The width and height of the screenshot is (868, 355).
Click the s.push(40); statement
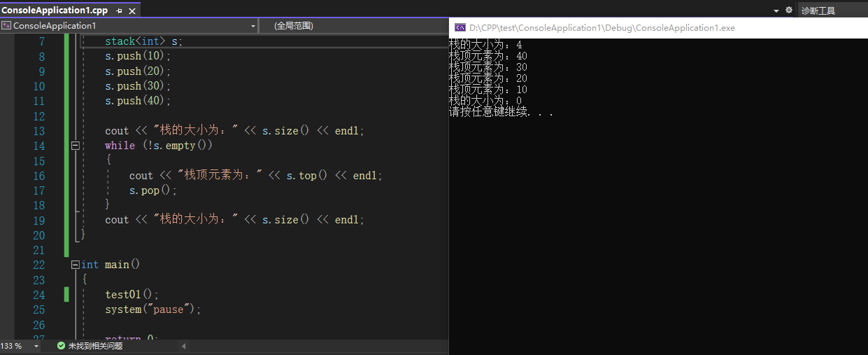[x=138, y=101]
